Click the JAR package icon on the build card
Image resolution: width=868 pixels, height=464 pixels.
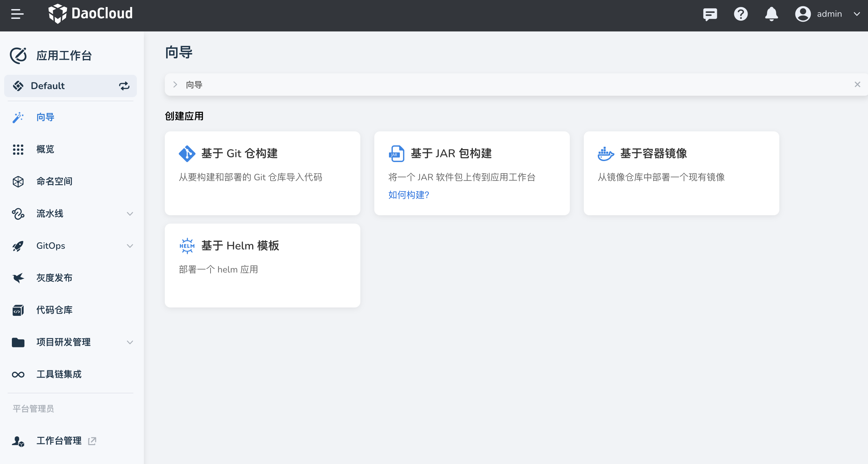396,153
